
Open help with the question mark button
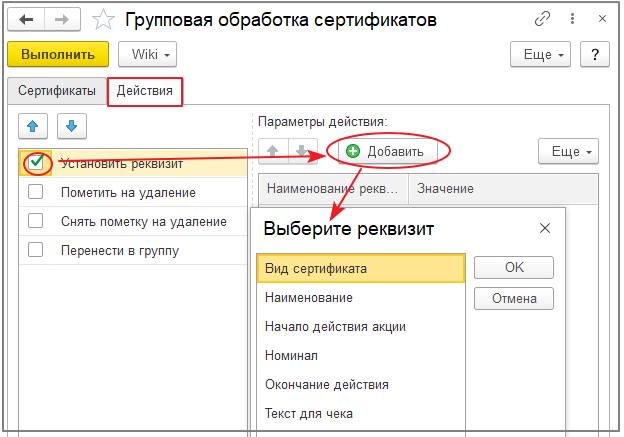coord(594,54)
